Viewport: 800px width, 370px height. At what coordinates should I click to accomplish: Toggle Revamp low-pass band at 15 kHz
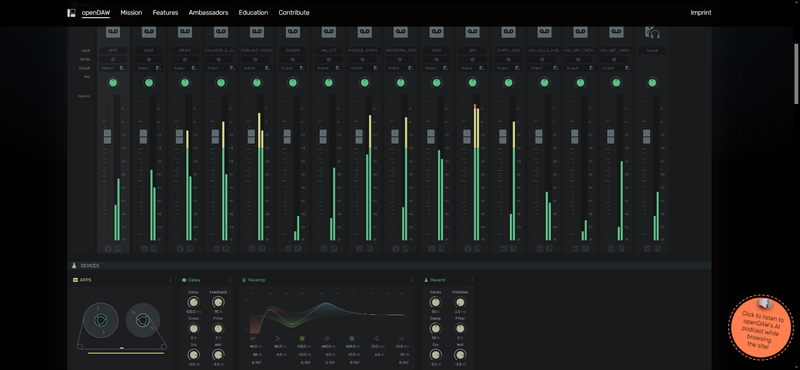pyautogui.click(x=401, y=338)
